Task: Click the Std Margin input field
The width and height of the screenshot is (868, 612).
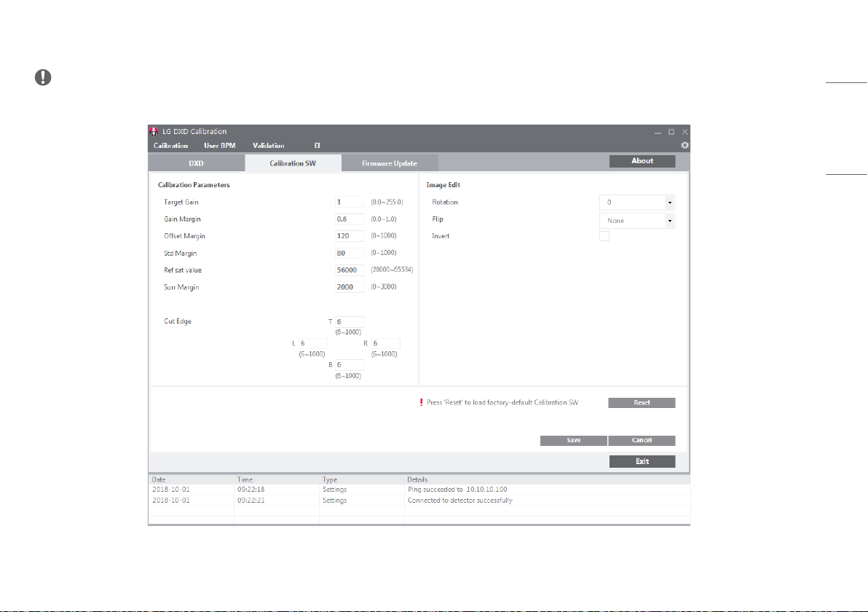Action: [x=350, y=253]
